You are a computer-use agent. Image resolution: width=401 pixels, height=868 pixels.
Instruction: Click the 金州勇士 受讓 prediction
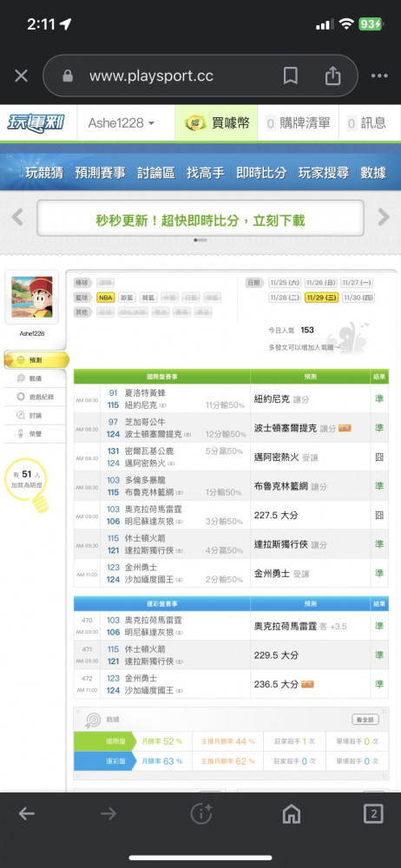tap(281, 574)
